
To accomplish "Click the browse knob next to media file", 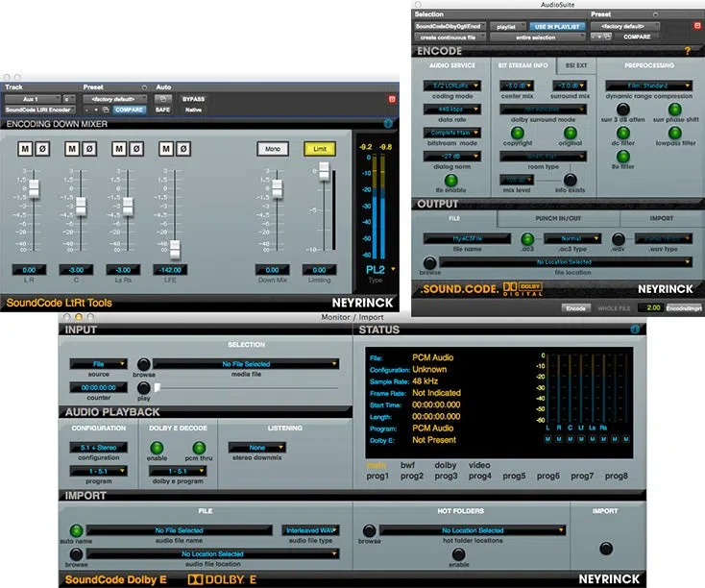I will point(143,364).
